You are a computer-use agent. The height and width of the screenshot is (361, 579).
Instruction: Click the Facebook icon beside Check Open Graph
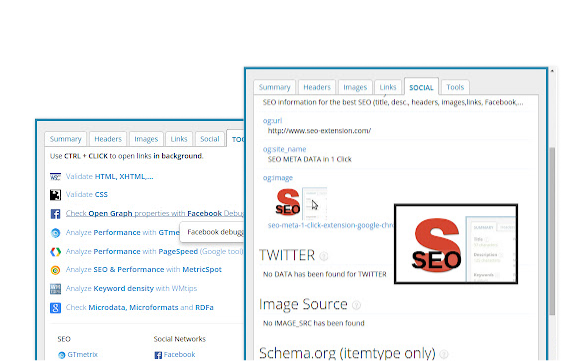(55, 214)
